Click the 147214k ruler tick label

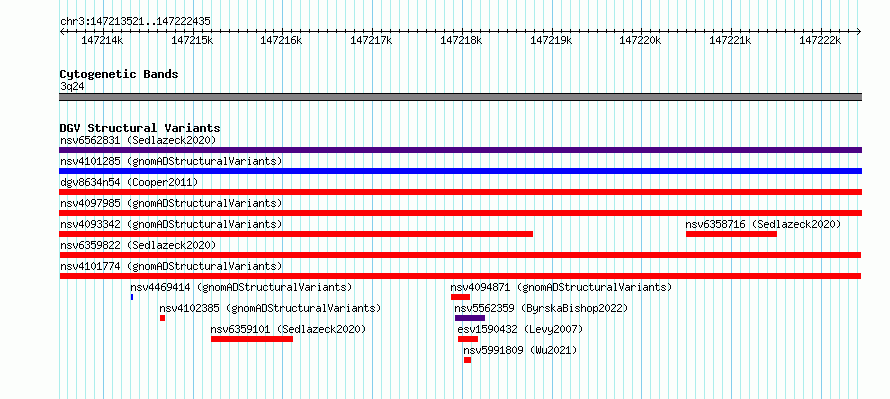[102, 40]
